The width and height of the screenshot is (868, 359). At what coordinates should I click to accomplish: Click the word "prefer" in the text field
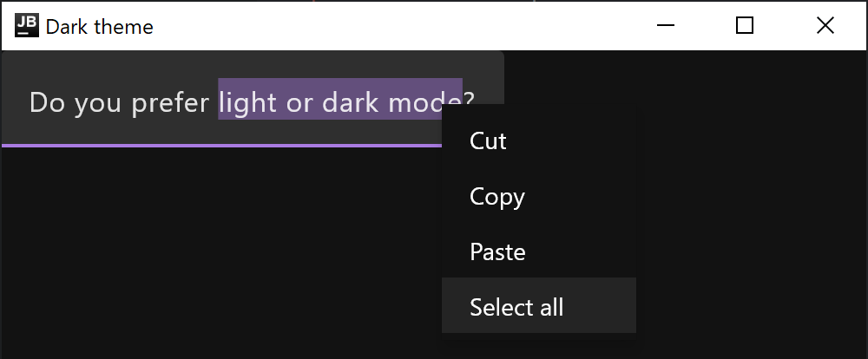pyautogui.click(x=170, y=103)
